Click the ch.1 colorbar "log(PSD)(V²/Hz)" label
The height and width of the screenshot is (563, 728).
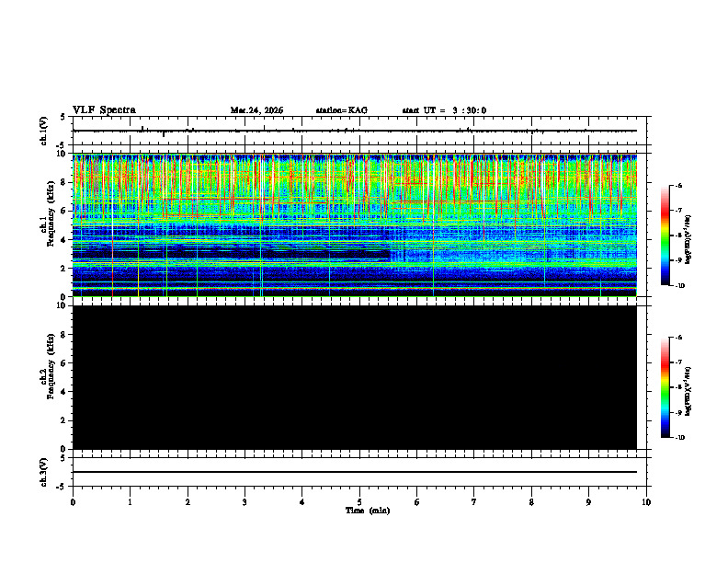(688, 240)
